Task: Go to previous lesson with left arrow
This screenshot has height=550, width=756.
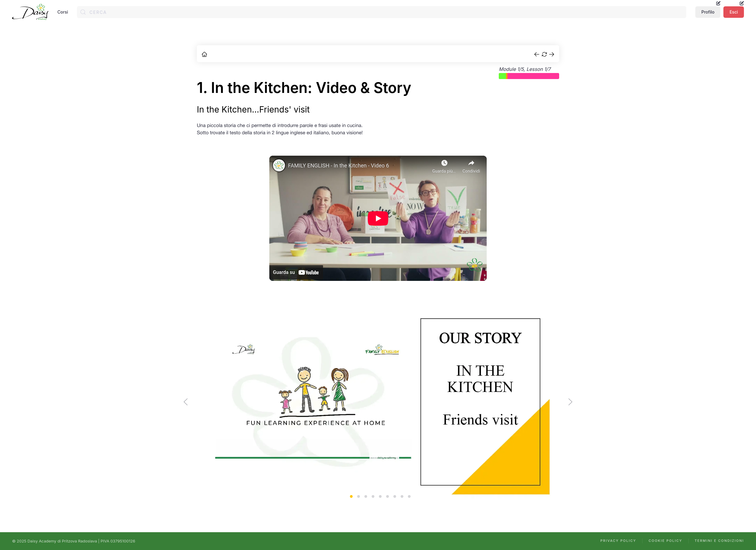Action: pyautogui.click(x=536, y=54)
